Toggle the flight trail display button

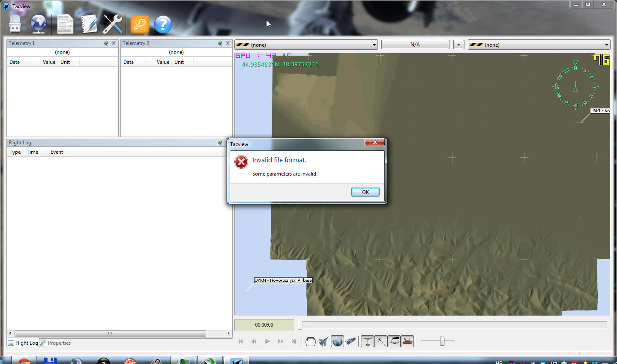380,341
